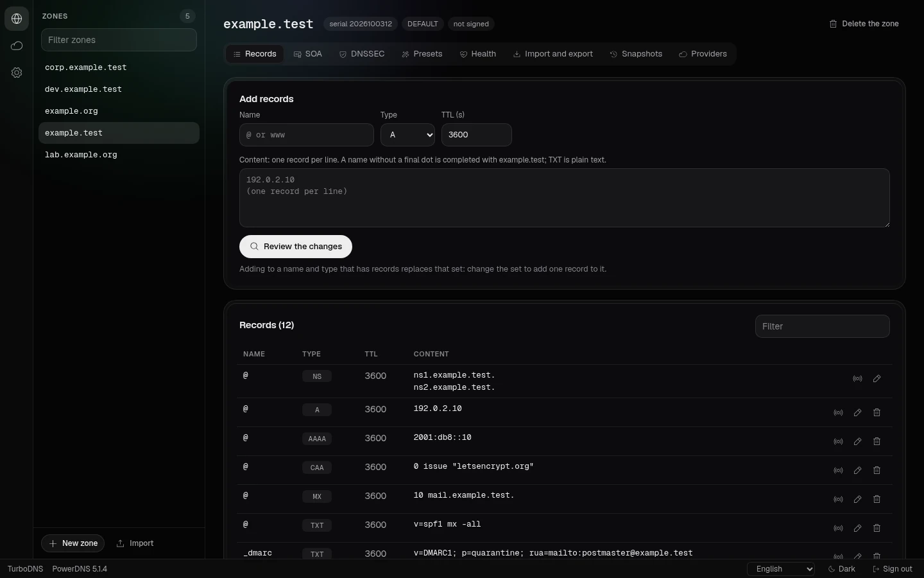Screen dimensions: 924x578
Task: Click the TTL field showing 3600
Action: click(x=477, y=135)
